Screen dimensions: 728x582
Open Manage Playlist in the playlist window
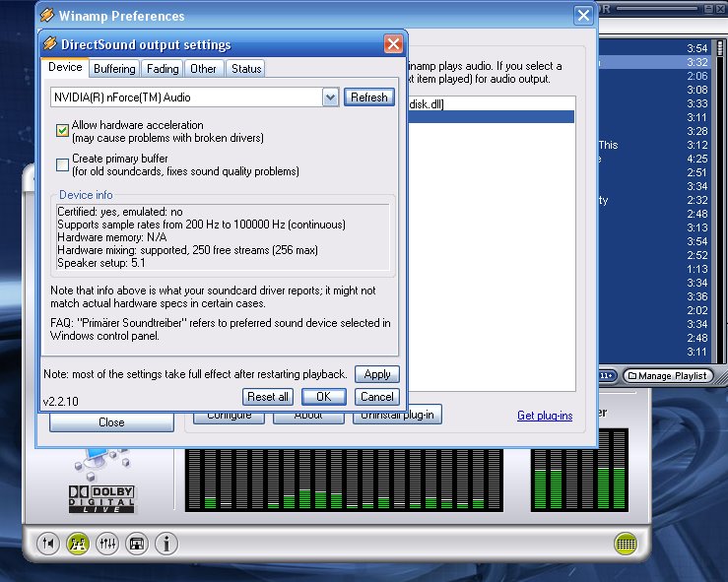(668, 375)
